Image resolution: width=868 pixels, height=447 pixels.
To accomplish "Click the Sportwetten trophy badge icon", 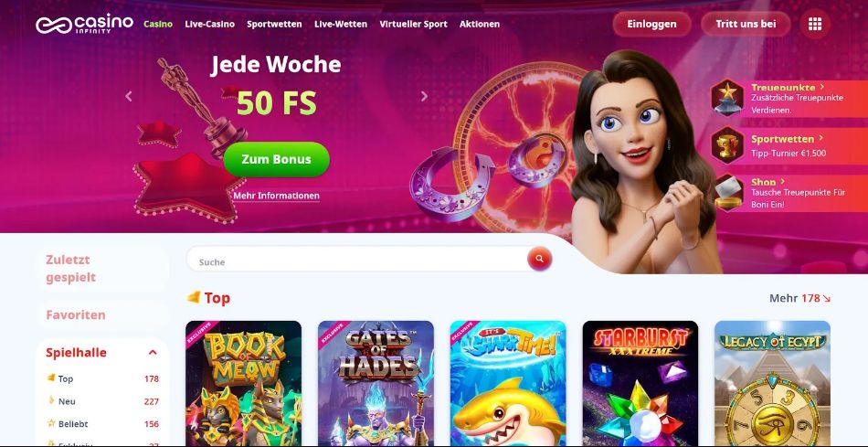I will pyautogui.click(x=727, y=145).
